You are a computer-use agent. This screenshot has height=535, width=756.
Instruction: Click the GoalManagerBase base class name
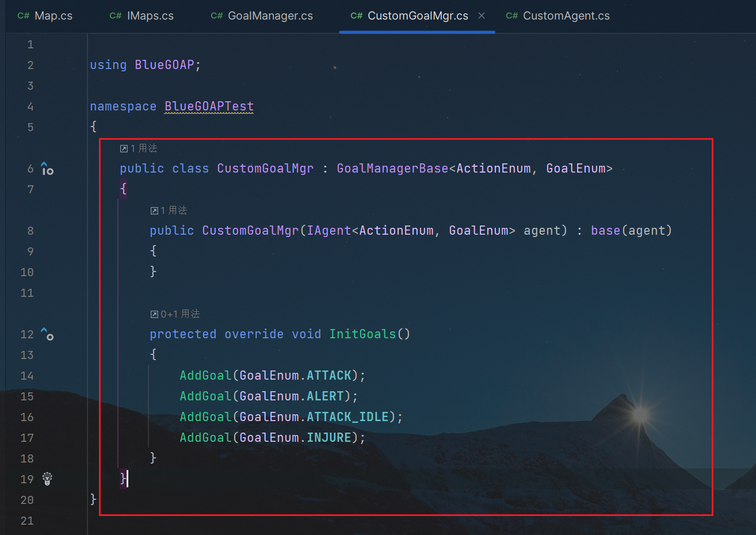coord(392,169)
